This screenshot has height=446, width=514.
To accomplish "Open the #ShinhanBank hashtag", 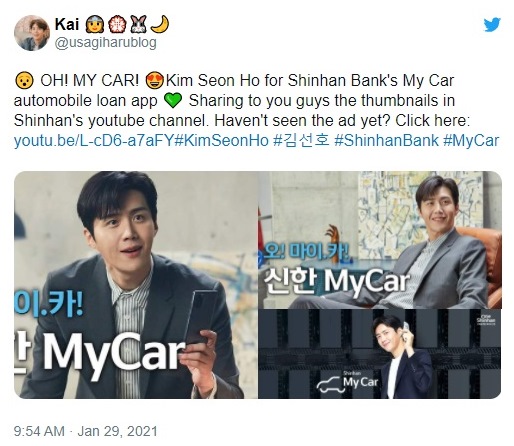I will pyautogui.click(x=386, y=140).
